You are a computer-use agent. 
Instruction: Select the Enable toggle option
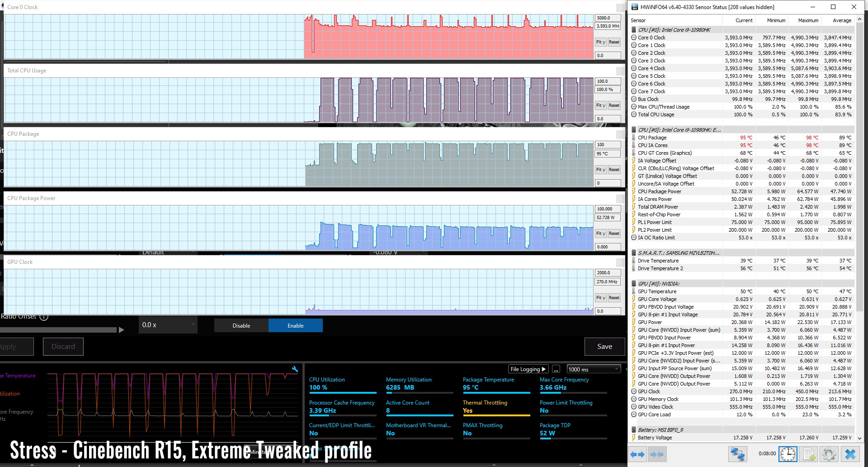(296, 325)
